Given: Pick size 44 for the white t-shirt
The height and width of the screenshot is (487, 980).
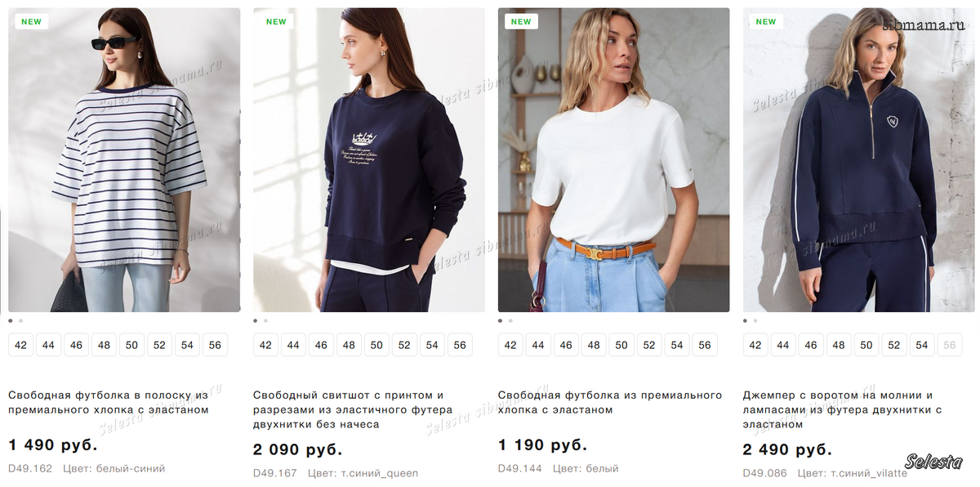Looking at the screenshot, I should pyautogui.click(x=538, y=345).
